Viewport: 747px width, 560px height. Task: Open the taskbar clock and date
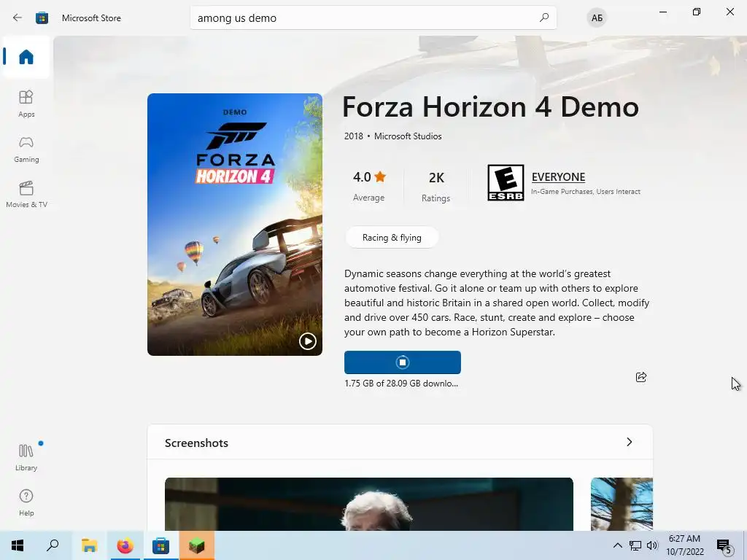[x=684, y=545]
